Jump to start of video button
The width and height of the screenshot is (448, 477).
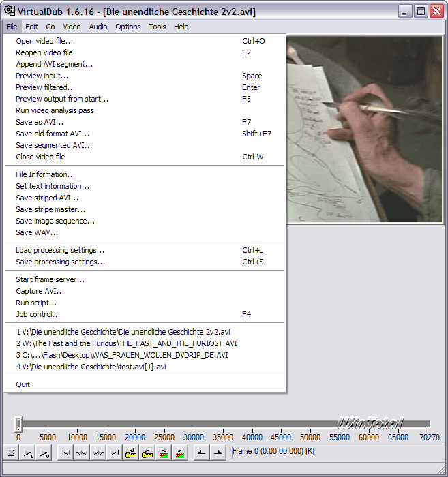click(x=65, y=452)
